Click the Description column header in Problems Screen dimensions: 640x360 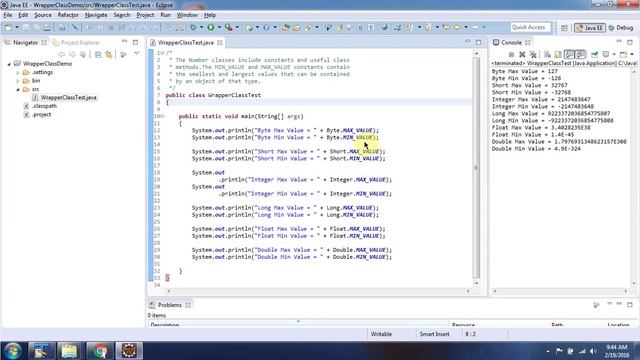[x=165, y=324]
